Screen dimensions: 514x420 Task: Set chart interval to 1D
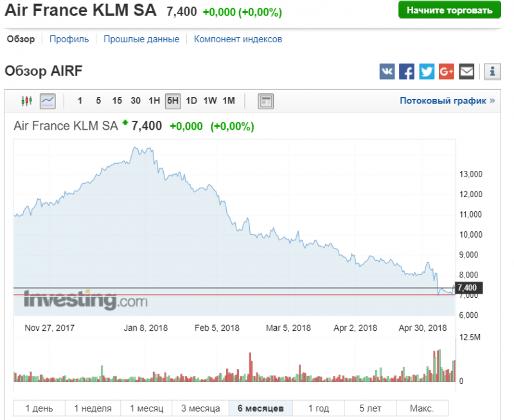pyautogui.click(x=191, y=101)
